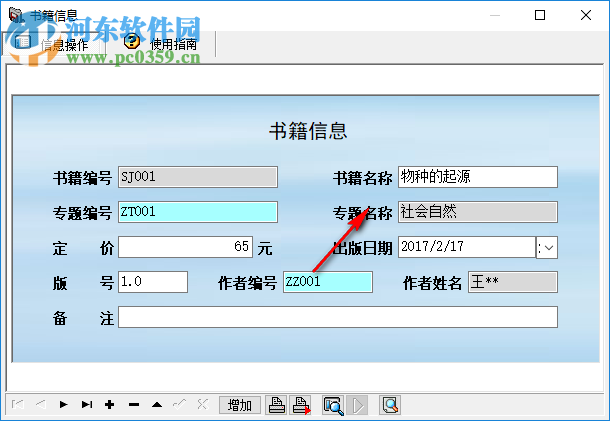This screenshot has width=610, height=421.
Task: Delete the current record with minus icon
Action: (x=134, y=405)
